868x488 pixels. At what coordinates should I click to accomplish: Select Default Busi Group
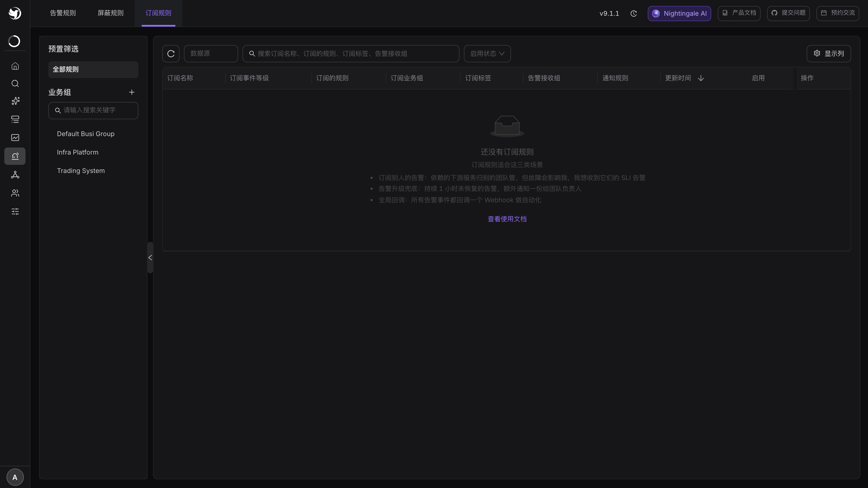86,134
